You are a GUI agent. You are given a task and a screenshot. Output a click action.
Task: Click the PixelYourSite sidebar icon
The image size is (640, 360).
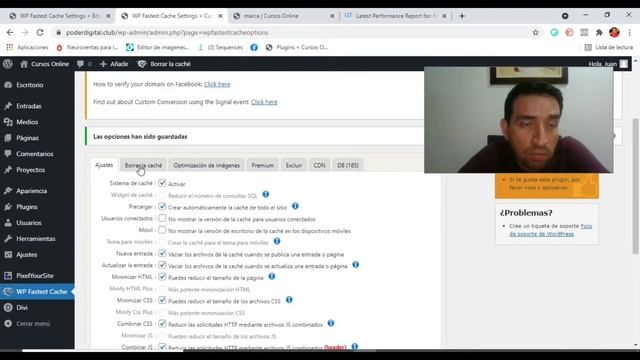8,276
